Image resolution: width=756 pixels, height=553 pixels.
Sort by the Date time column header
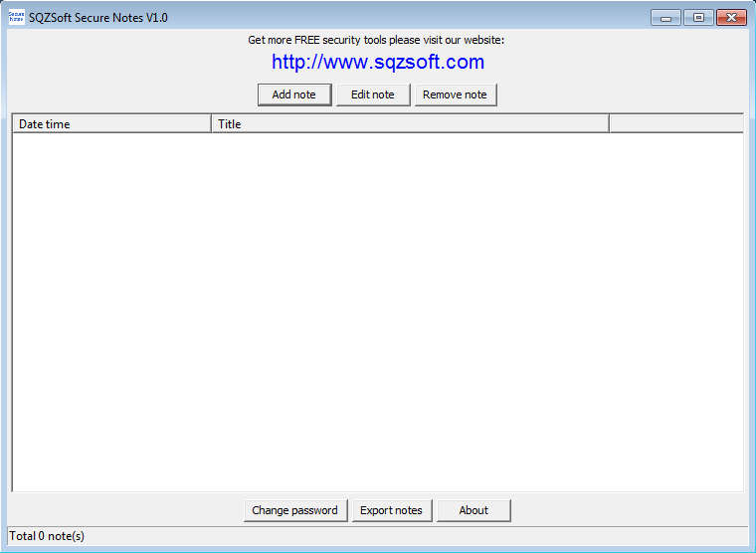tap(111, 124)
